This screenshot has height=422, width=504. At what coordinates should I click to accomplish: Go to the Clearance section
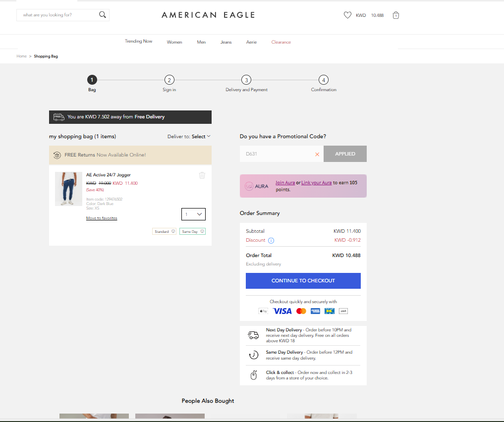(281, 42)
